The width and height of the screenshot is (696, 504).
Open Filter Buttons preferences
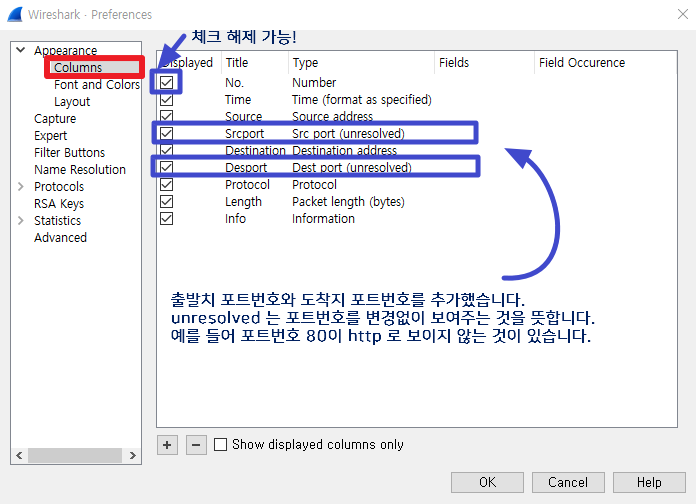[69, 152]
